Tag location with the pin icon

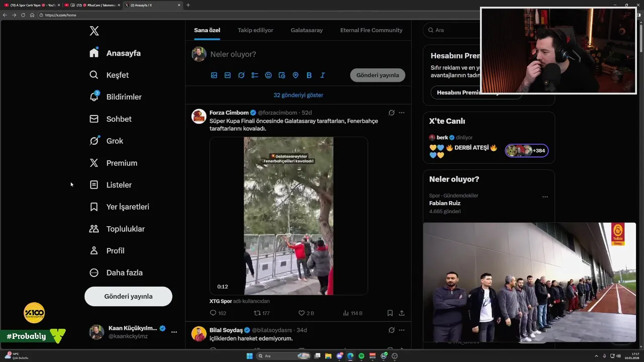(295, 75)
